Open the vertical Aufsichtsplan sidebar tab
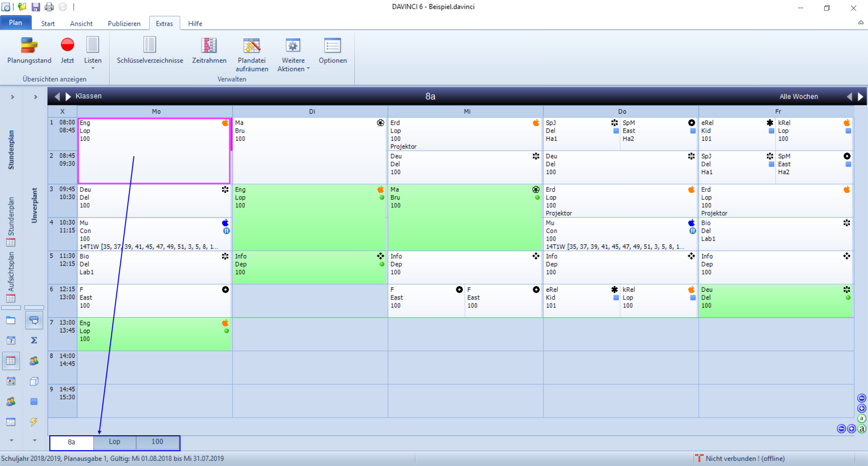868x466 pixels. 11,277
